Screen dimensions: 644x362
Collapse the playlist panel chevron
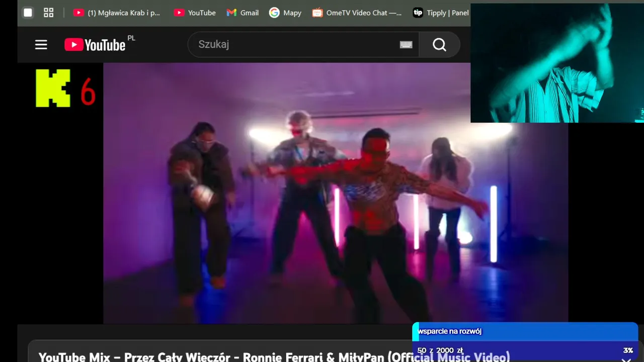click(626, 360)
